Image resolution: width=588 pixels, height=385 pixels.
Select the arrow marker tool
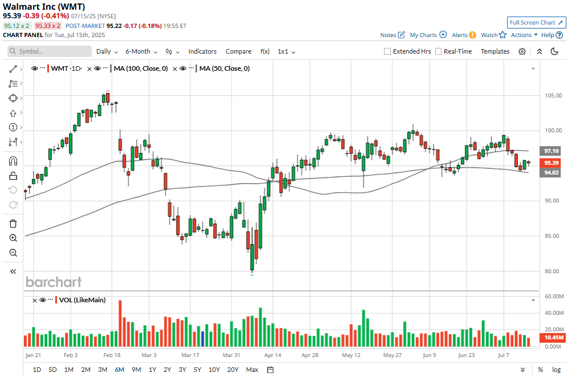13,113
